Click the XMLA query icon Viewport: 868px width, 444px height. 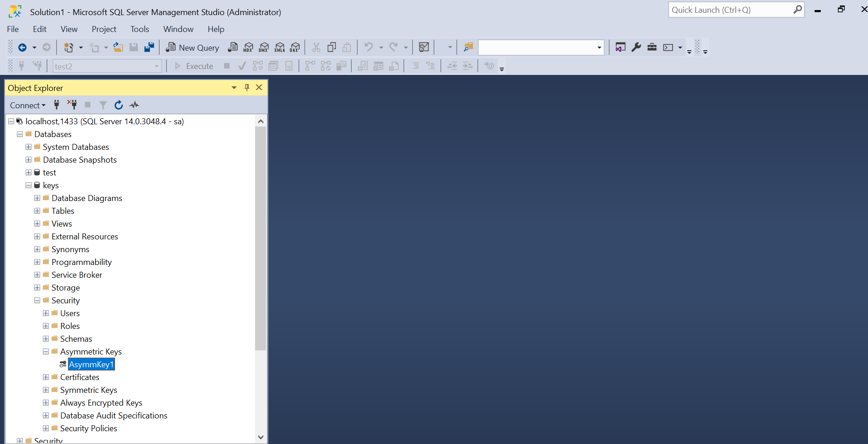pyautogui.click(x=280, y=48)
